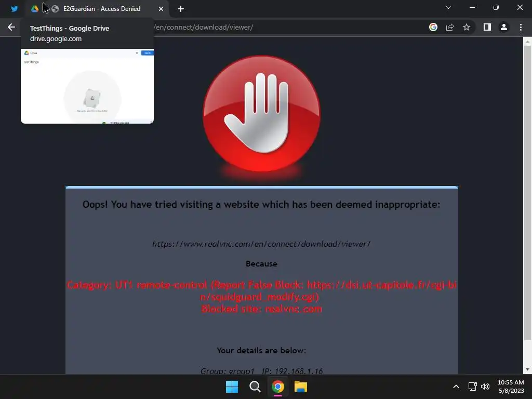
Task: Click the Google icon in the address bar
Action: tap(433, 27)
